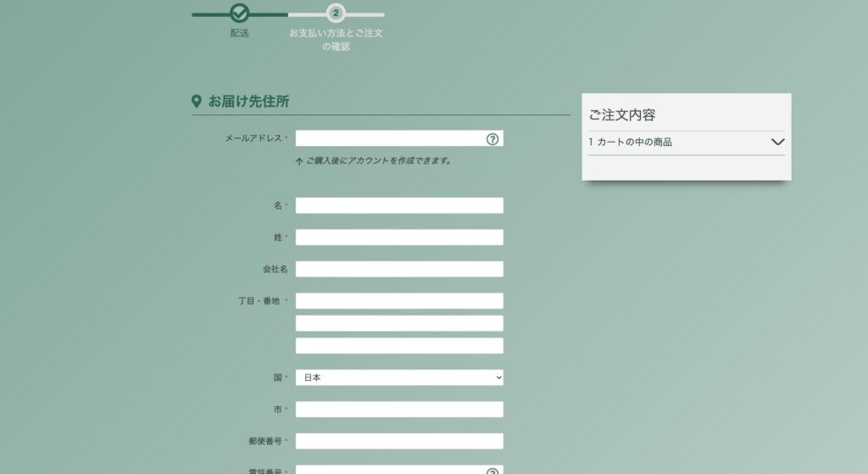
Task: Expand the カートの中の商品 chevron
Action: pyautogui.click(x=777, y=142)
